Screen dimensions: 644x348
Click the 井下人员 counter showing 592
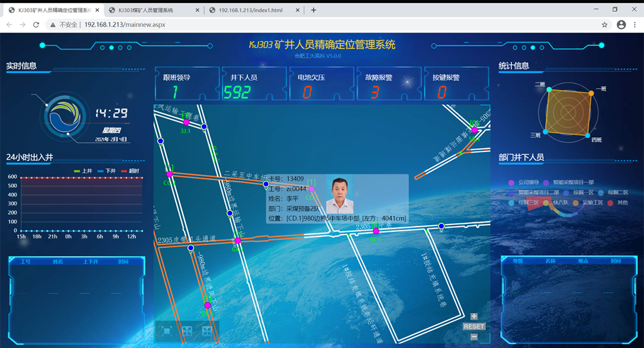click(x=254, y=84)
